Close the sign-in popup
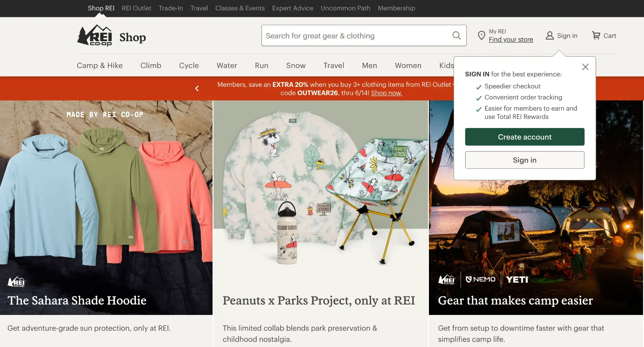The width and height of the screenshot is (644, 347). coord(585,67)
